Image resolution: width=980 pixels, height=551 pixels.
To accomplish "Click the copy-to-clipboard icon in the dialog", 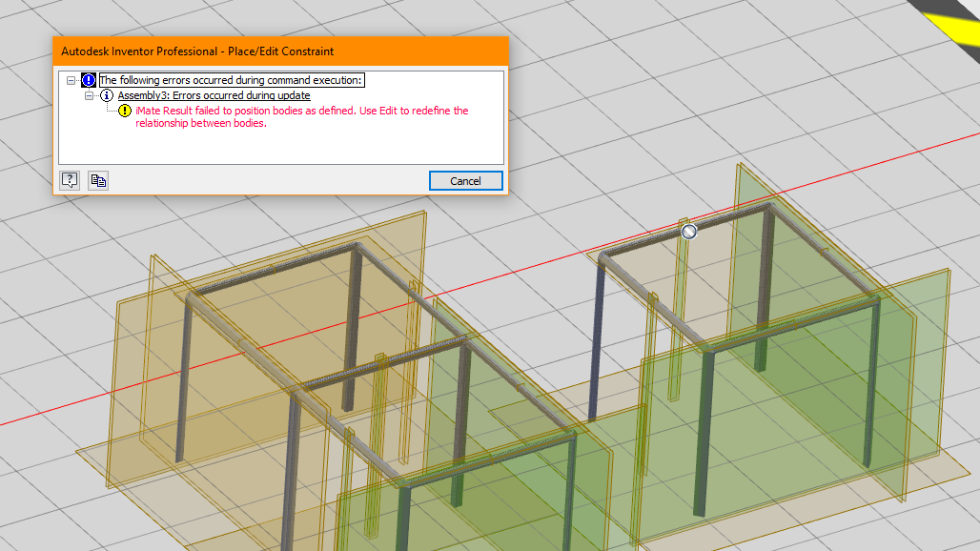I will click(x=97, y=180).
